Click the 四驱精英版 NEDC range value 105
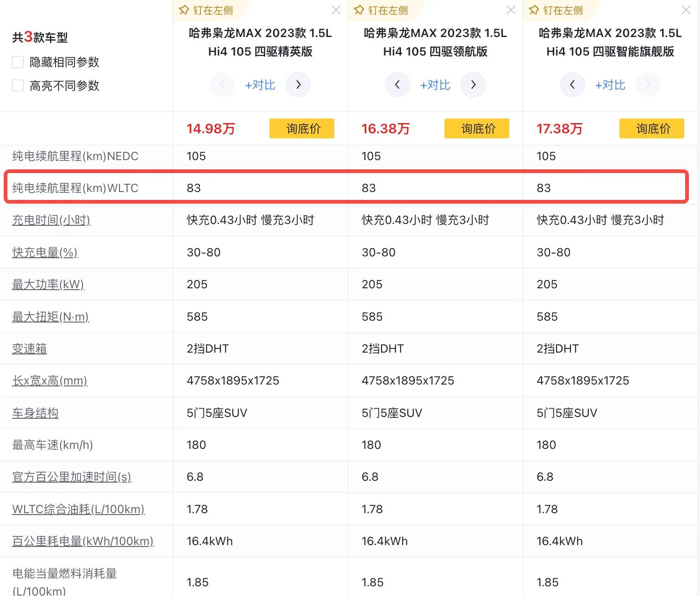700x596 pixels. [x=196, y=156]
